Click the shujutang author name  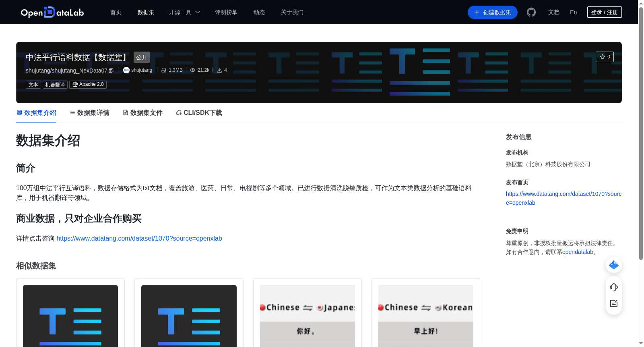142,70
